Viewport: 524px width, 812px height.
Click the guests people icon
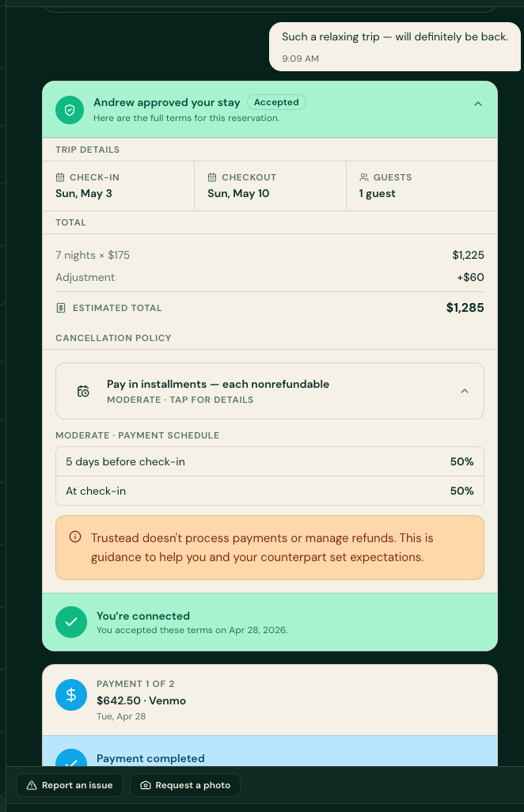[363, 177]
